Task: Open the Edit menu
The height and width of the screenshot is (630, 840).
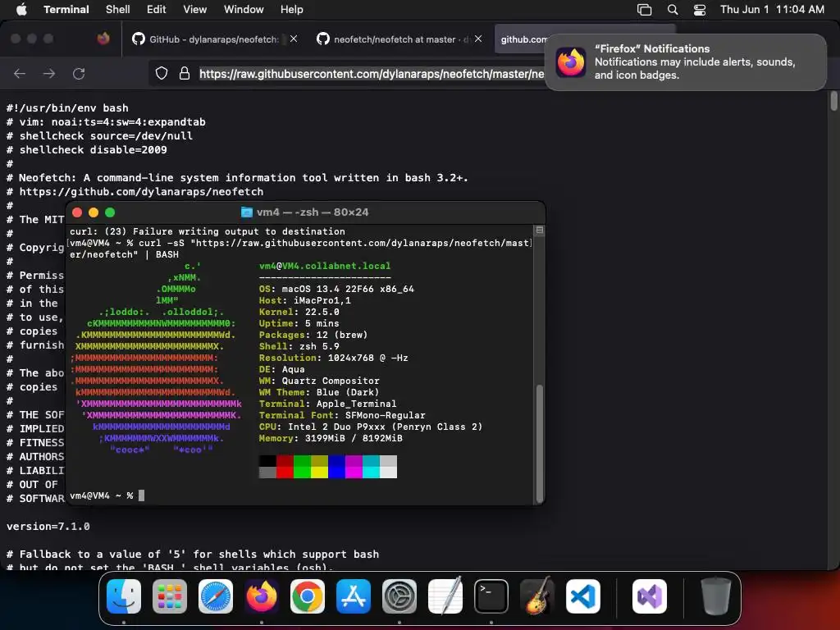Action: pyautogui.click(x=156, y=9)
